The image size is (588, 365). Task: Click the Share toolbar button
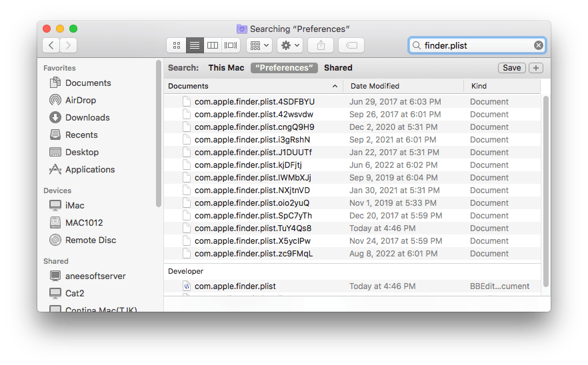tap(321, 45)
